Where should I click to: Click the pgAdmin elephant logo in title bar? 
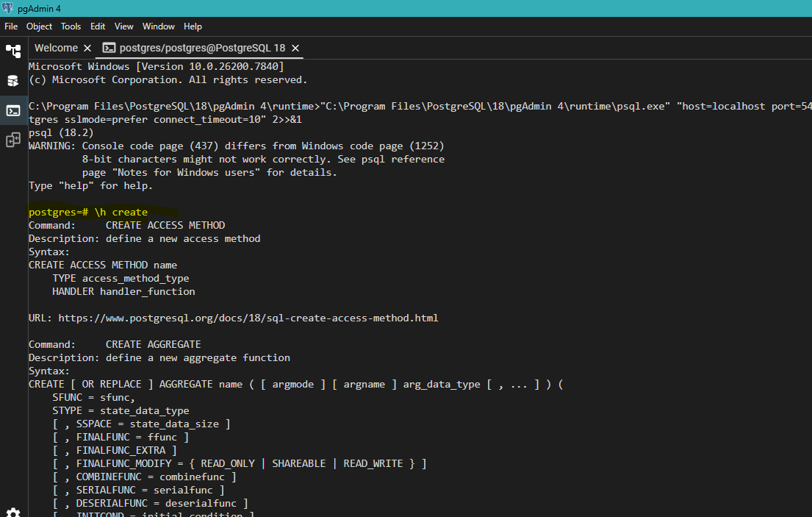pyautogui.click(x=8, y=8)
